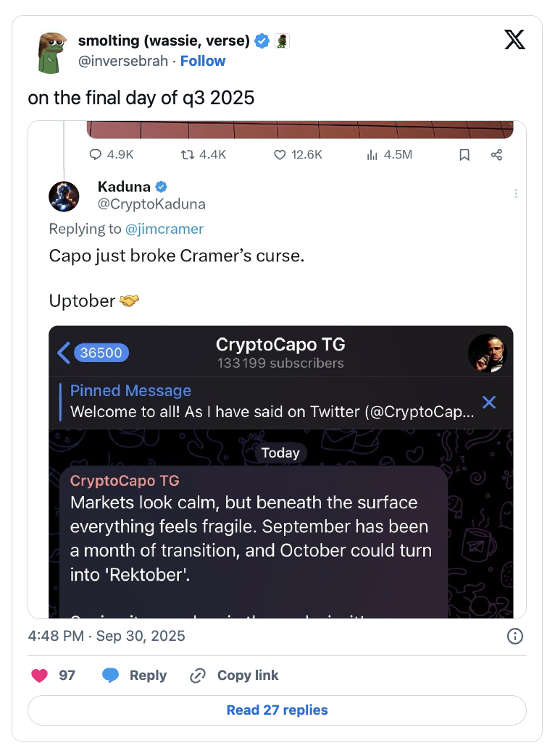Like the quoted post with 12.6K hearts
555x756 pixels.
tap(280, 155)
